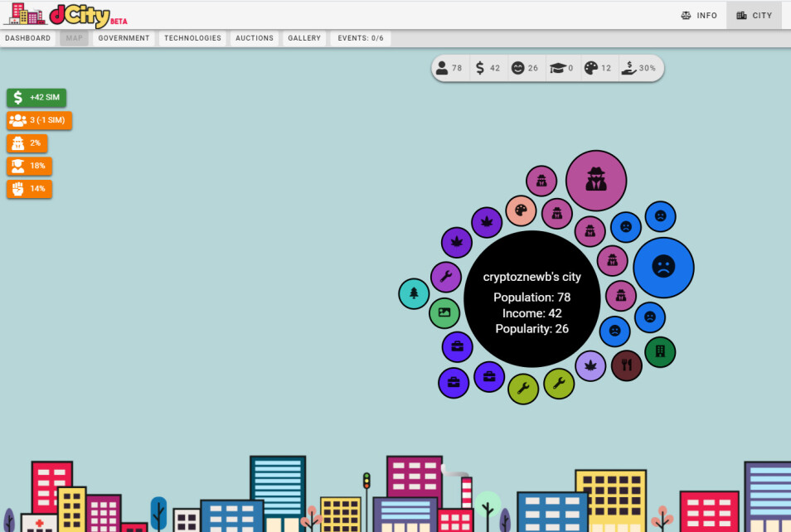Viewport: 791px width, 532px height.
Task: Click the large pink spy agent bubble
Action: coord(596,181)
